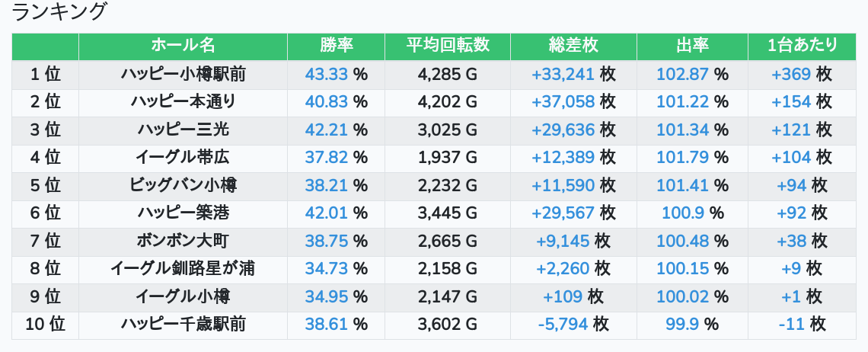The width and height of the screenshot is (868, 352).
Task: Select the 総差枚 column header
Action: point(573,46)
